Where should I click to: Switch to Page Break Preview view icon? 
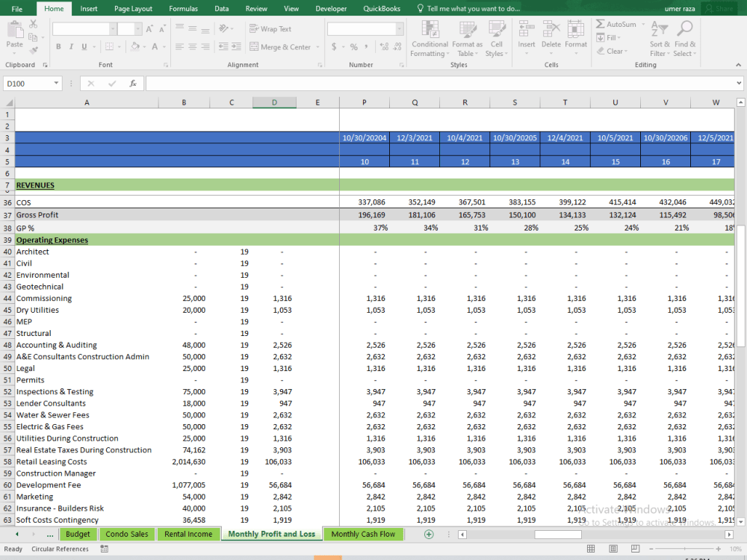pyautogui.click(x=635, y=549)
